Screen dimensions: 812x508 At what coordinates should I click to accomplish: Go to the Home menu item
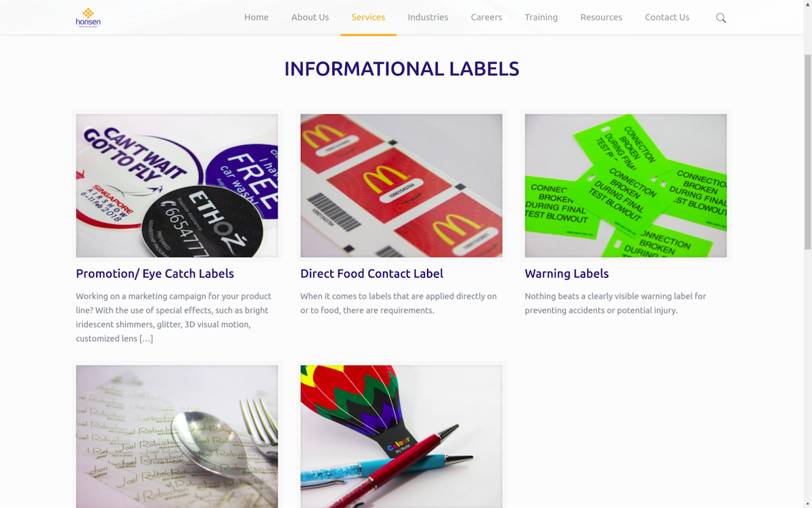(x=256, y=18)
